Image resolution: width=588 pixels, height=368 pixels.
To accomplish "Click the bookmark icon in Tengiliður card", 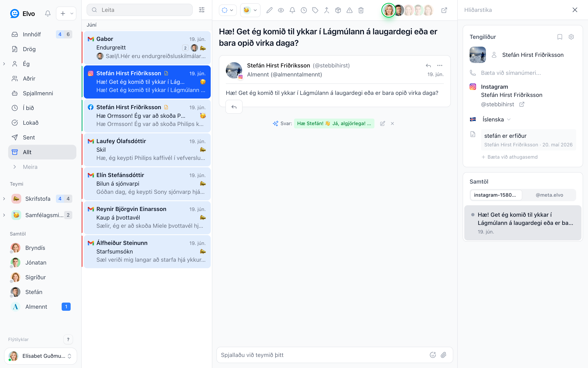I will [560, 37].
